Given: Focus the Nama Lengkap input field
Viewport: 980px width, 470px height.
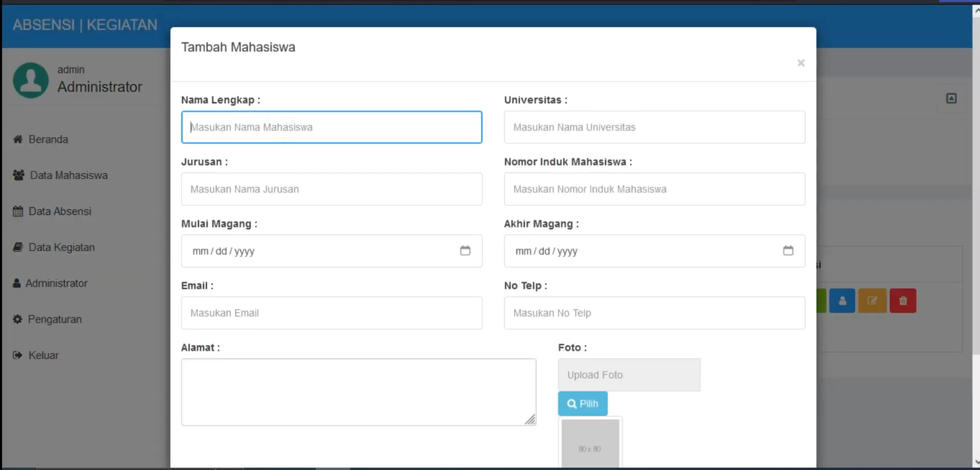Looking at the screenshot, I should 332,127.
